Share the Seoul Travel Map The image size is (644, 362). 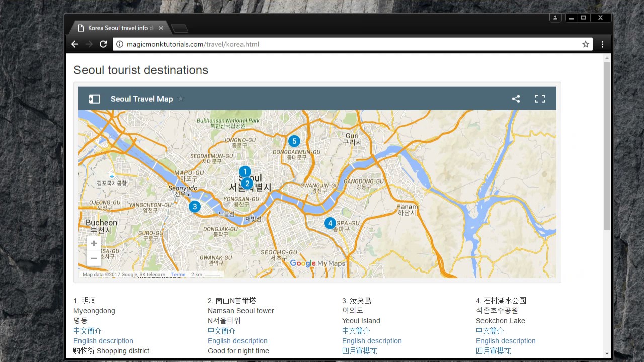coord(516,99)
